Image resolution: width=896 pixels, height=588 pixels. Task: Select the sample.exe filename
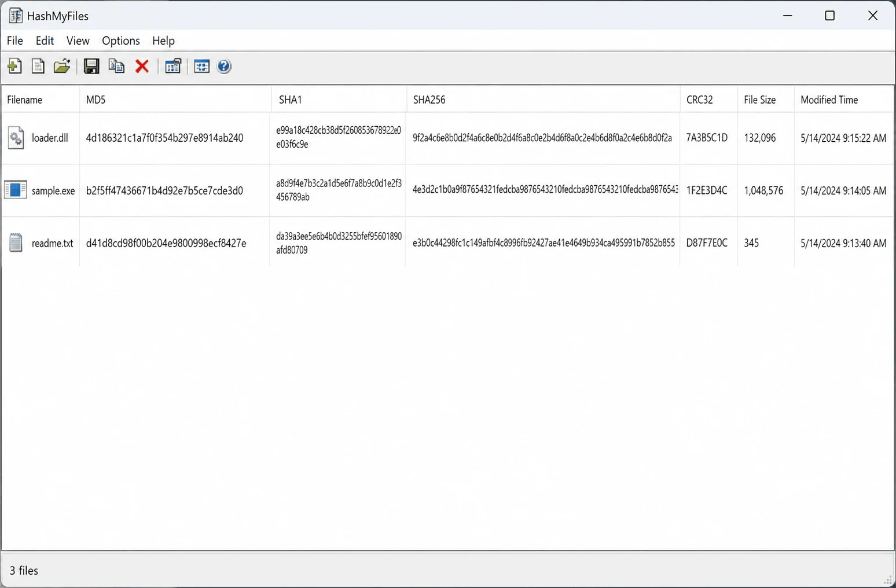pos(53,190)
